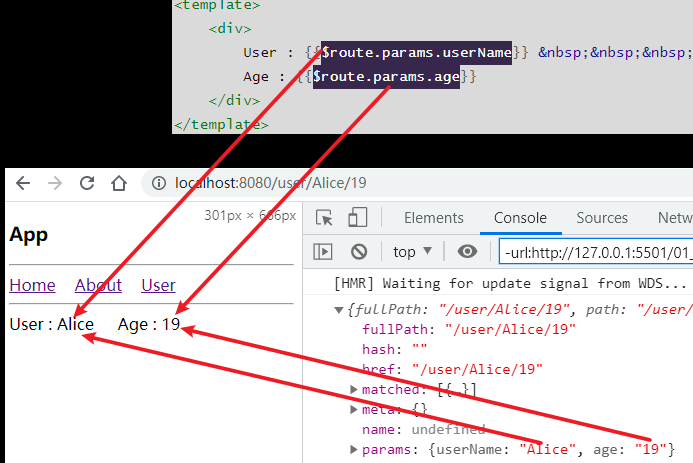Create live expression with the eye icon
Viewport: 693px width, 463px height.
(467, 251)
